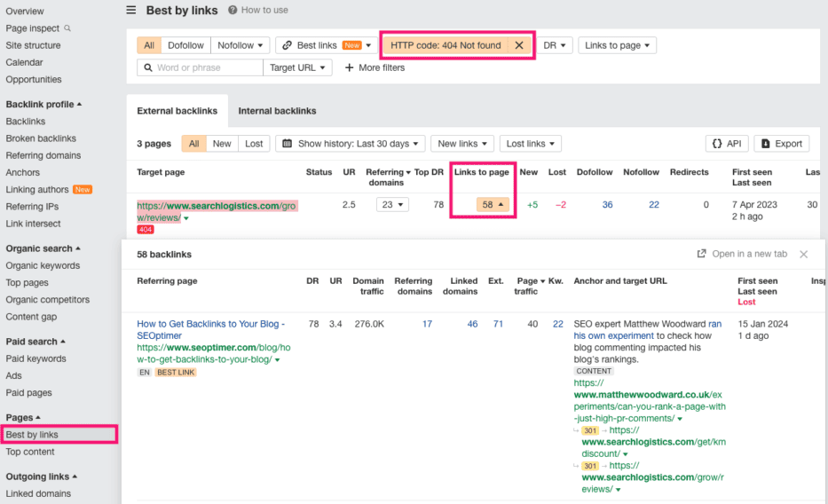This screenshot has width=828, height=504.
Task: Click the hamburger menu icon
Action: pos(131,10)
